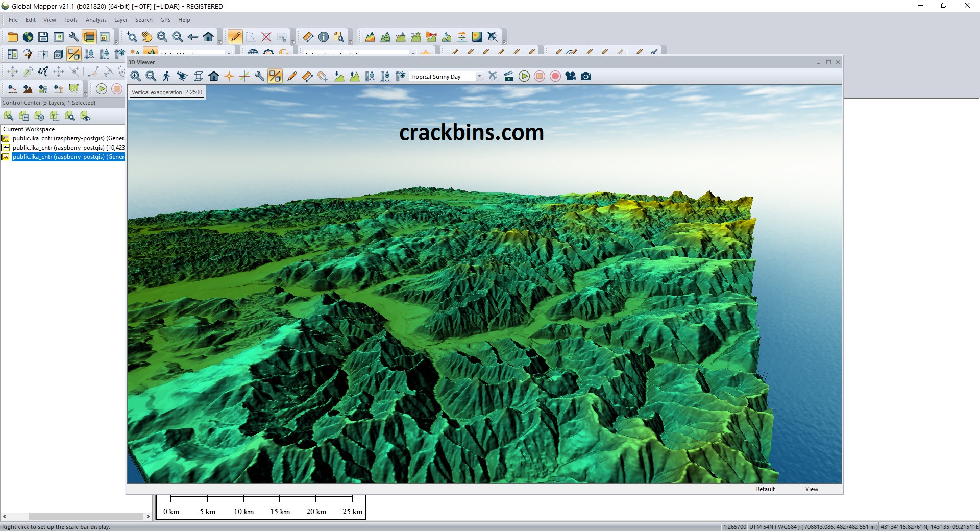Open the Zoom In magnifier tool in 3D Viewer
This screenshot has height=531, width=980.
pos(136,76)
